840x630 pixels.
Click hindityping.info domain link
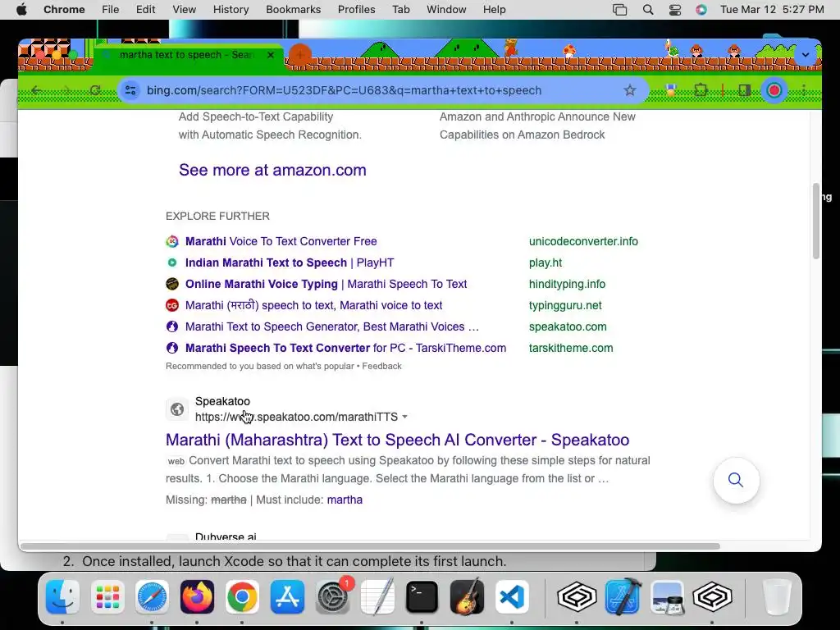click(x=567, y=284)
